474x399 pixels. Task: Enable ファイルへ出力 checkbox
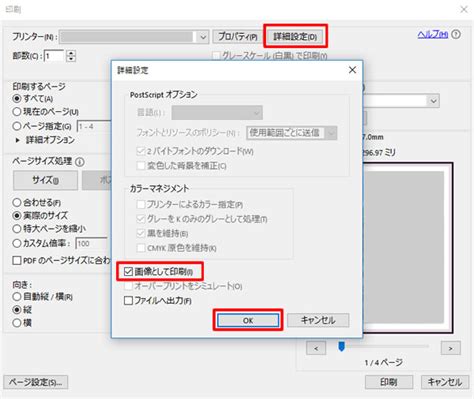tap(128, 301)
